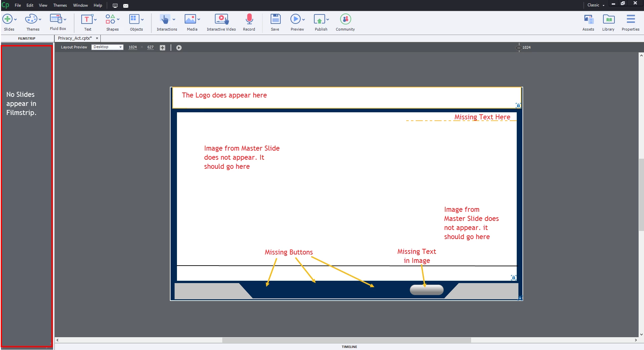644x350 pixels.
Task: Open the Classic workspace dropdown
Action: tap(596, 5)
